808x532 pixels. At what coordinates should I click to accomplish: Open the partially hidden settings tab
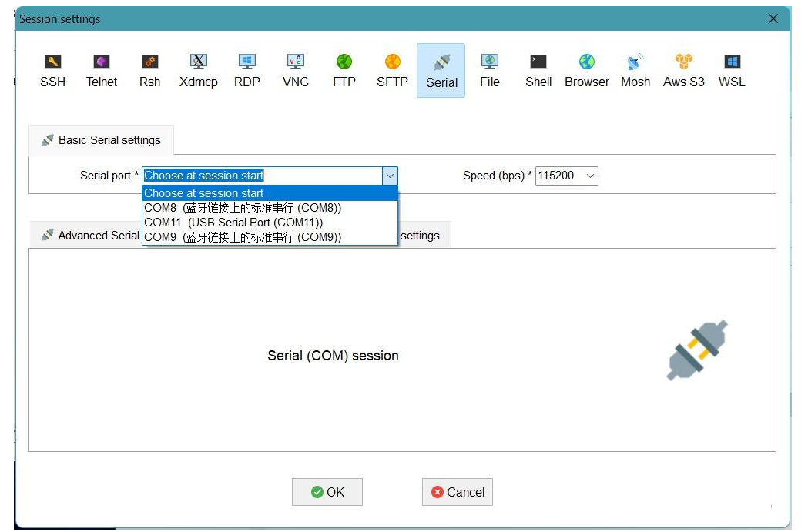[x=424, y=236]
